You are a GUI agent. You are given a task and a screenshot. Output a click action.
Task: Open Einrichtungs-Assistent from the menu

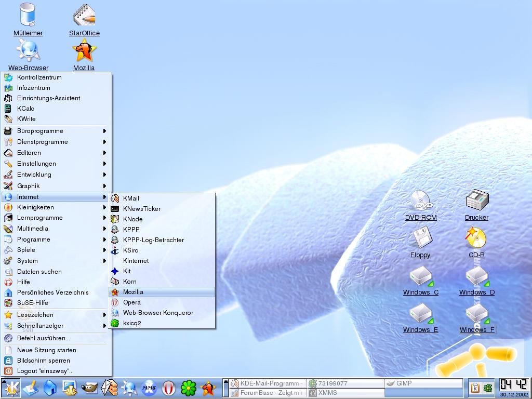(56, 98)
